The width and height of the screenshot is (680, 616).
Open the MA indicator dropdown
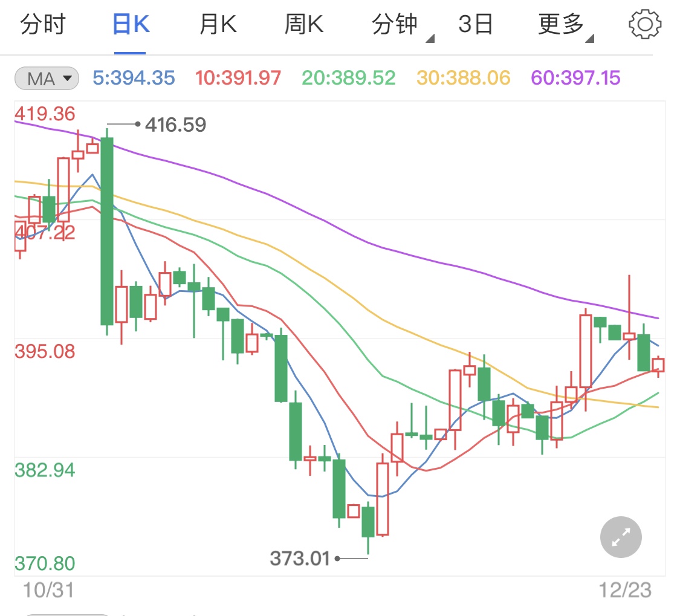point(47,79)
